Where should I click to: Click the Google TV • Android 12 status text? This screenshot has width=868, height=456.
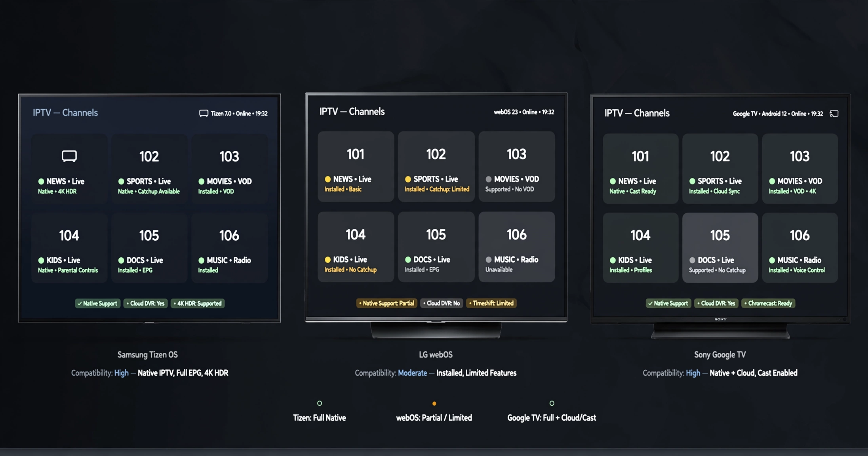coord(778,114)
